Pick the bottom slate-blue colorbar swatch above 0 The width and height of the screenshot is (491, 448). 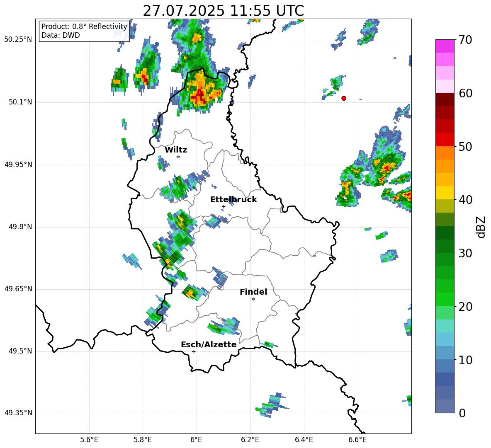pos(445,406)
